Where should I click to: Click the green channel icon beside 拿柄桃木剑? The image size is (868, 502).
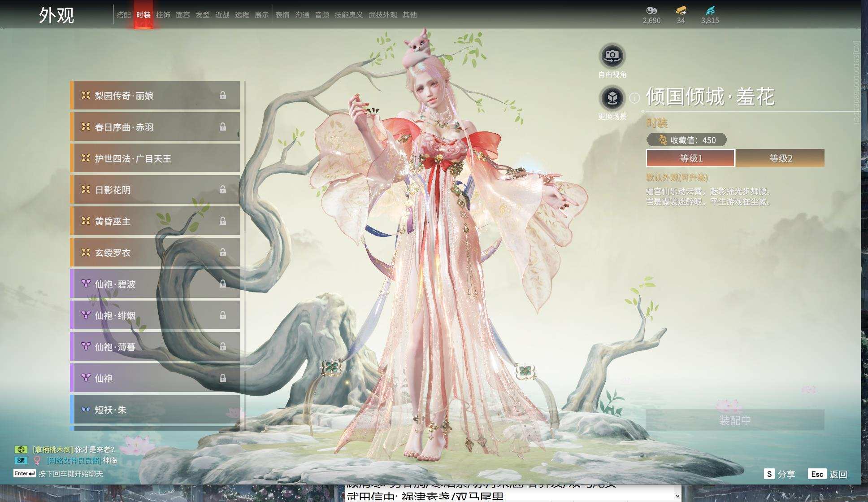21,450
